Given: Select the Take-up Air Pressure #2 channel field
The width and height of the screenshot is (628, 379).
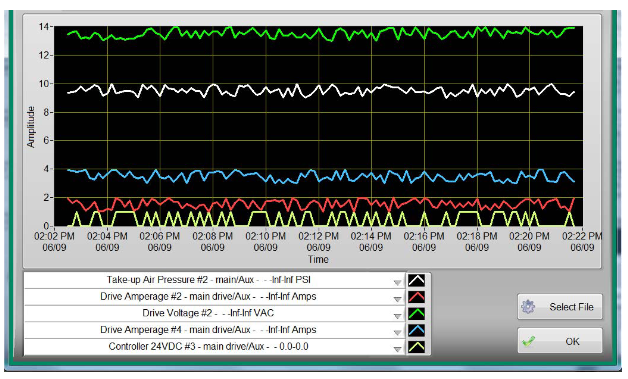Looking at the screenshot, I should [214, 280].
